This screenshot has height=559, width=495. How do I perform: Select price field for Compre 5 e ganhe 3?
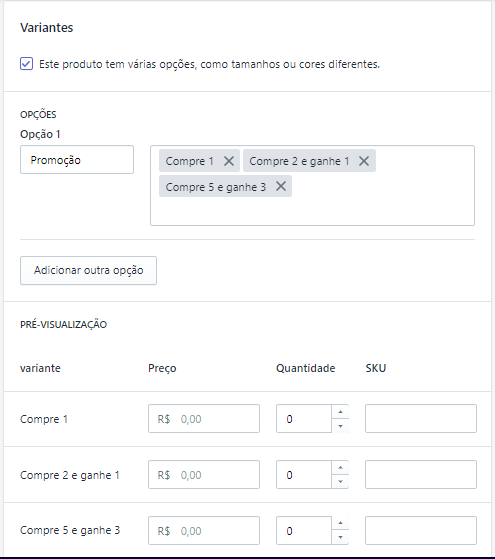[x=204, y=530]
